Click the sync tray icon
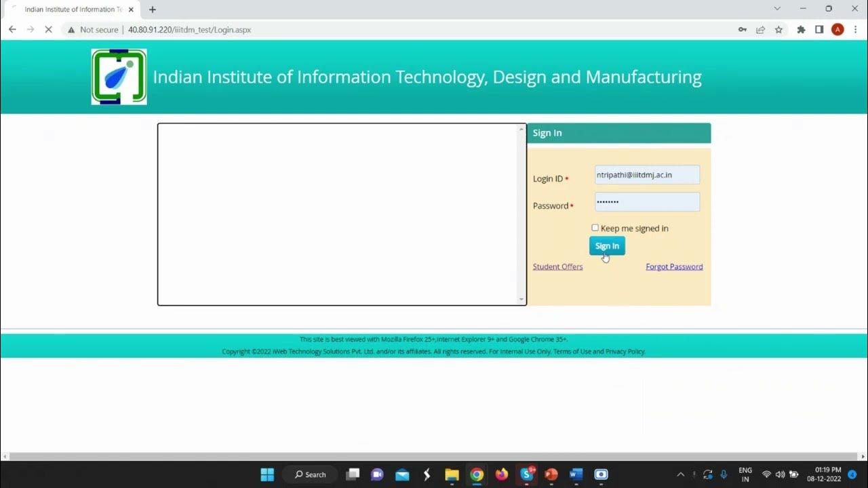The image size is (868, 488). pos(708,474)
